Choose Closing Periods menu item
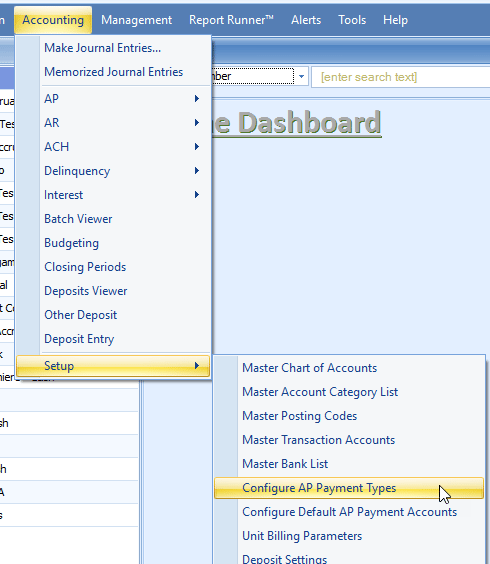Viewport: 490px width, 564px height. click(113, 267)
